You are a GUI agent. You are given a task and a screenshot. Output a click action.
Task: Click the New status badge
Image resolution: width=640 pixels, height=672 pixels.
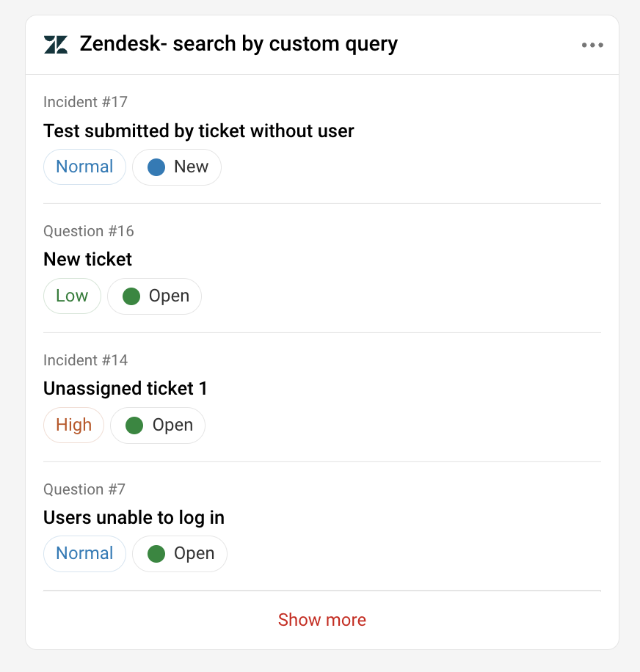(177, 167)
